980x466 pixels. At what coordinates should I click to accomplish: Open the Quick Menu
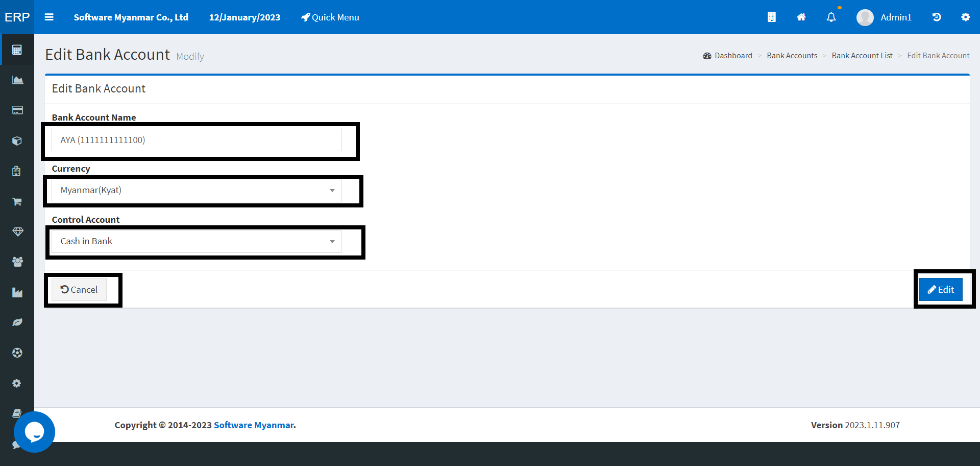click(330, 17)
